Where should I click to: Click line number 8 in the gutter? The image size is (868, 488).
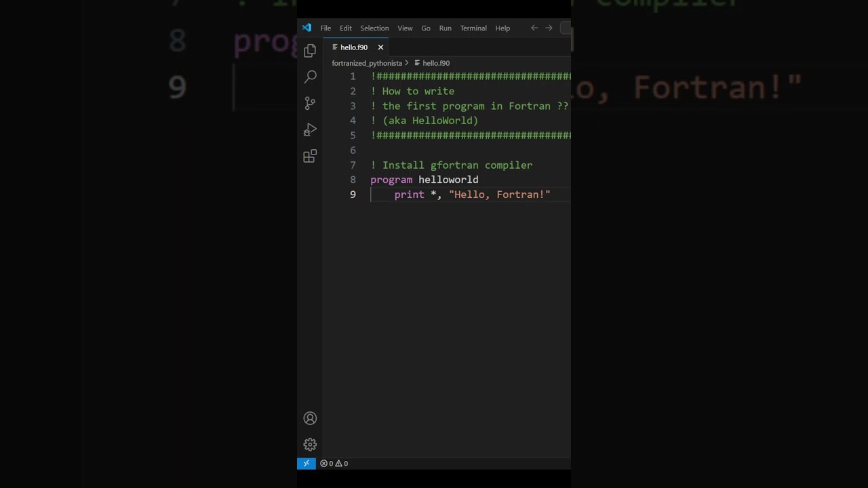coord(353,180)
